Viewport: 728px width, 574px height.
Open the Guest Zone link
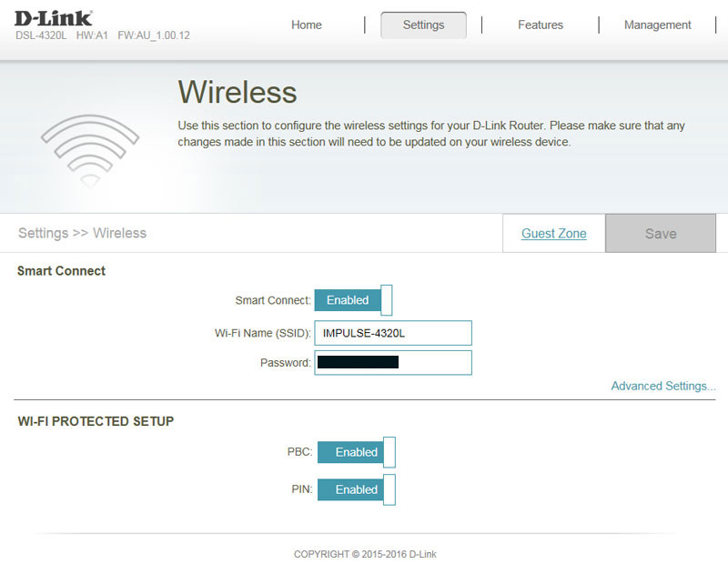(554, 234)
